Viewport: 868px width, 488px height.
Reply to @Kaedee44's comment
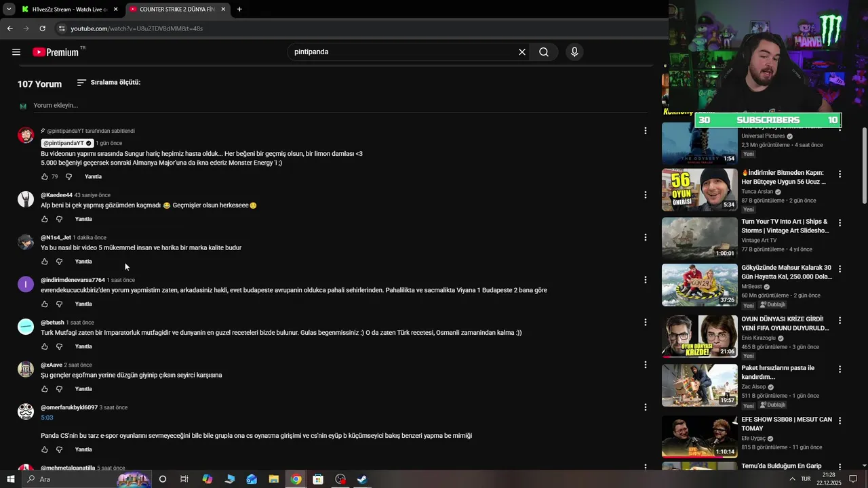(83, 220)
